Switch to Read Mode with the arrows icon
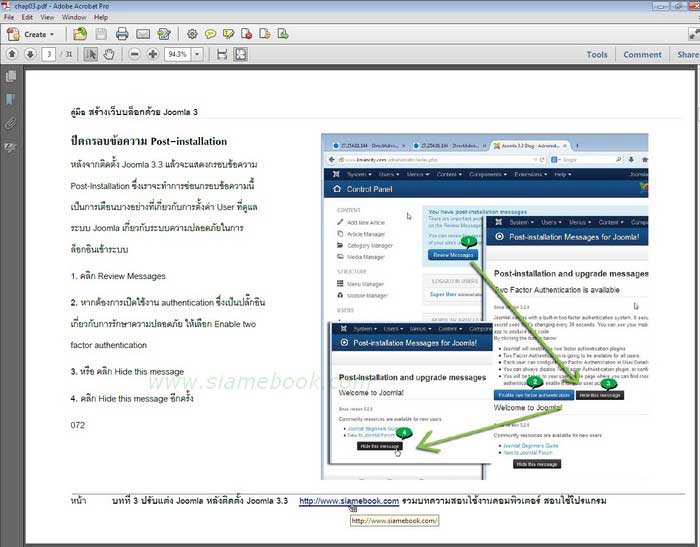The image size is (700, 547). point(694,34)
